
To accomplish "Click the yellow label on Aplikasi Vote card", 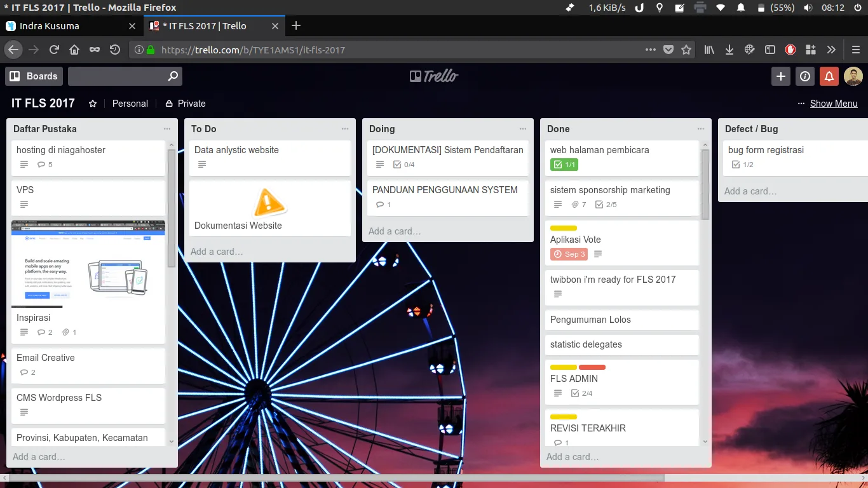I will pyautogui.click(x=564, y=227).
